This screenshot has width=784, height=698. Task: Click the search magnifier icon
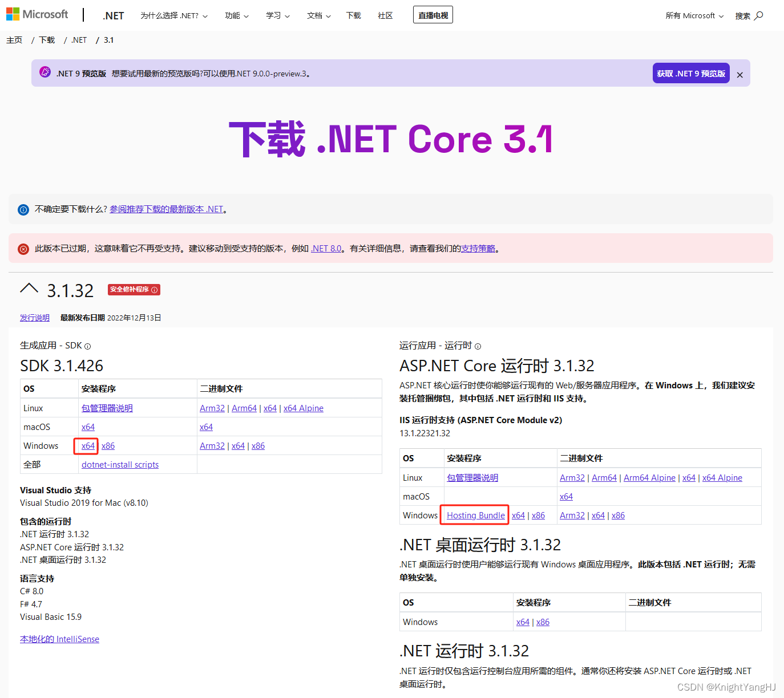(759, 15)
